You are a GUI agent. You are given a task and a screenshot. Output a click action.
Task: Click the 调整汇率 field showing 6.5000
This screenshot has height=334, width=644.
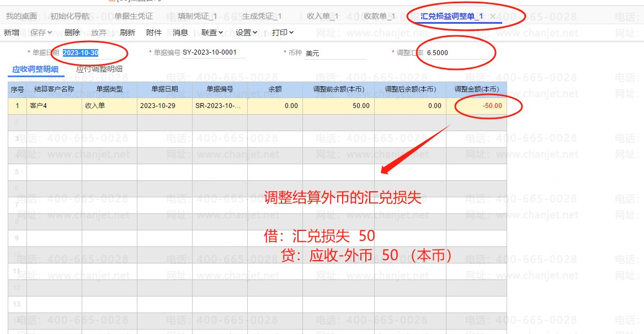click(x=456, y=52)
